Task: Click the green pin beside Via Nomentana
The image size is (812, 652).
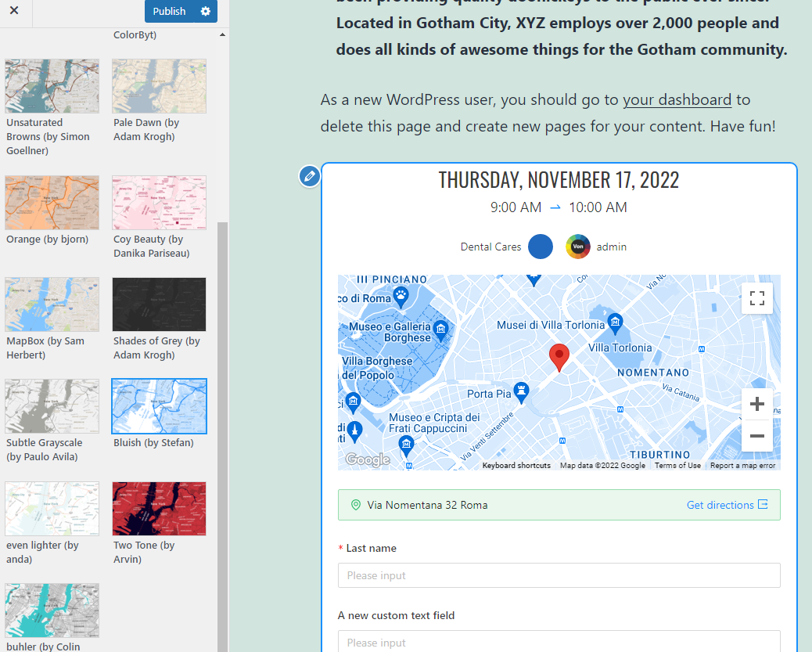Action: (x=356, y=505)
